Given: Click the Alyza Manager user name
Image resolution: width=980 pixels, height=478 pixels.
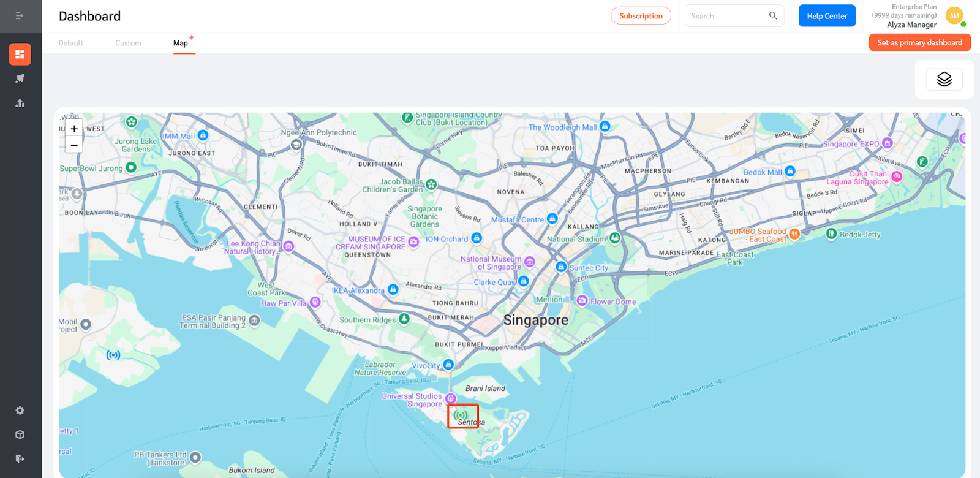Looking at the screenshot, I should 911,25.
